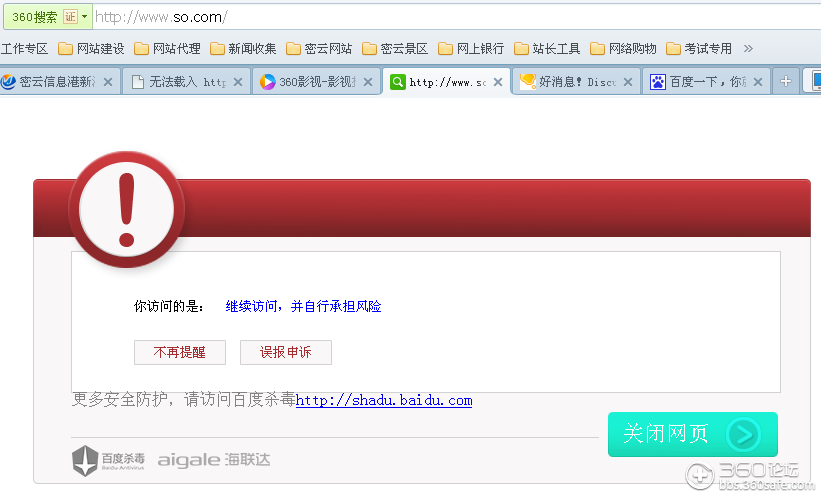Open the 新闻收集 bookmark folder

(x=243, y=49)
